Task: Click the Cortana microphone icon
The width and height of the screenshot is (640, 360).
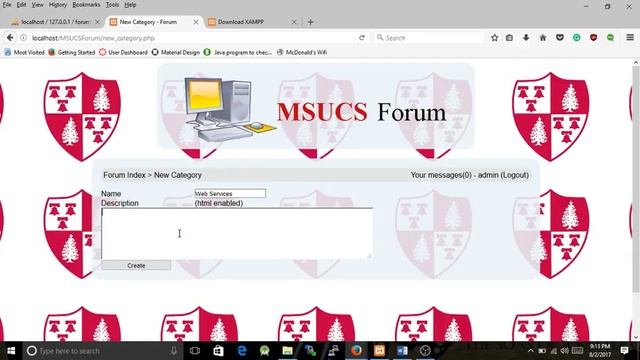Action: click(174, 351)
